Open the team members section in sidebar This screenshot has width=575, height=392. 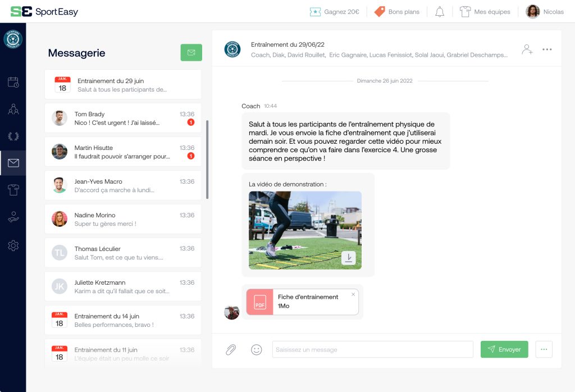[x=13, y=109]
